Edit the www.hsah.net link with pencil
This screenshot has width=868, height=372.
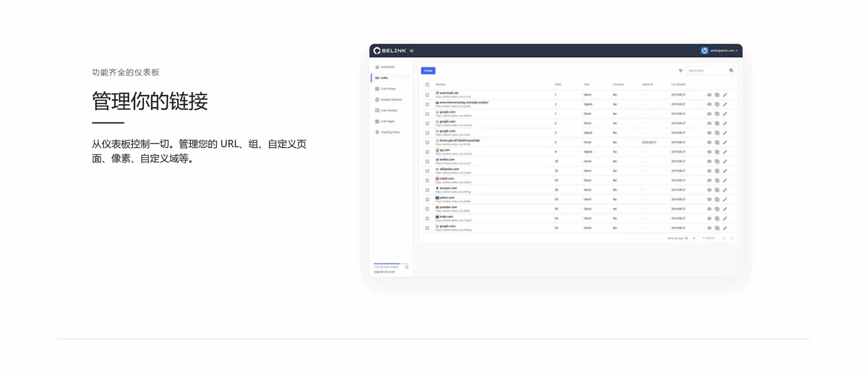(725, 95)
